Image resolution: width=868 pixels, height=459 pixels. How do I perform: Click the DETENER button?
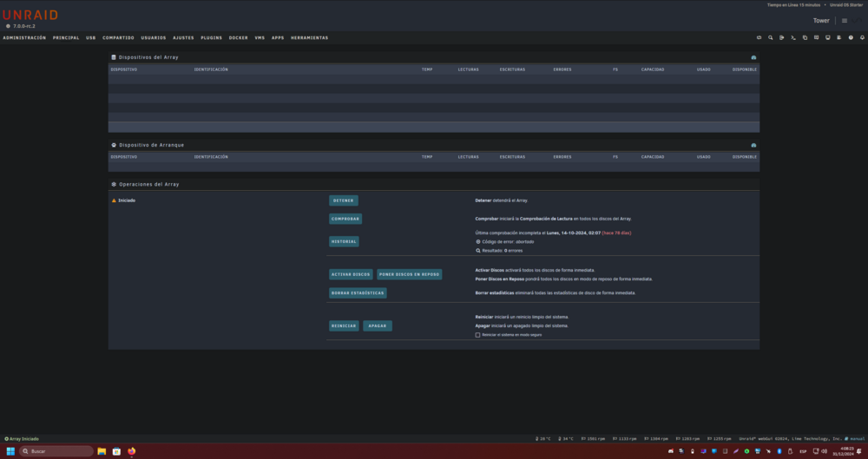tap(343, 200)
